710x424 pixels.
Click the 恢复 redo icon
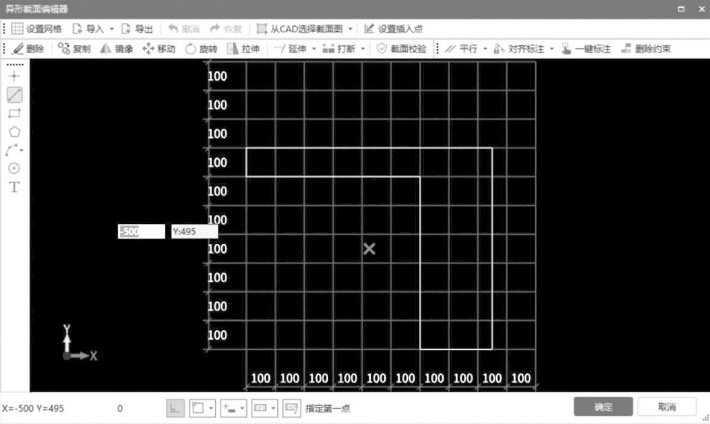point(215,29)
